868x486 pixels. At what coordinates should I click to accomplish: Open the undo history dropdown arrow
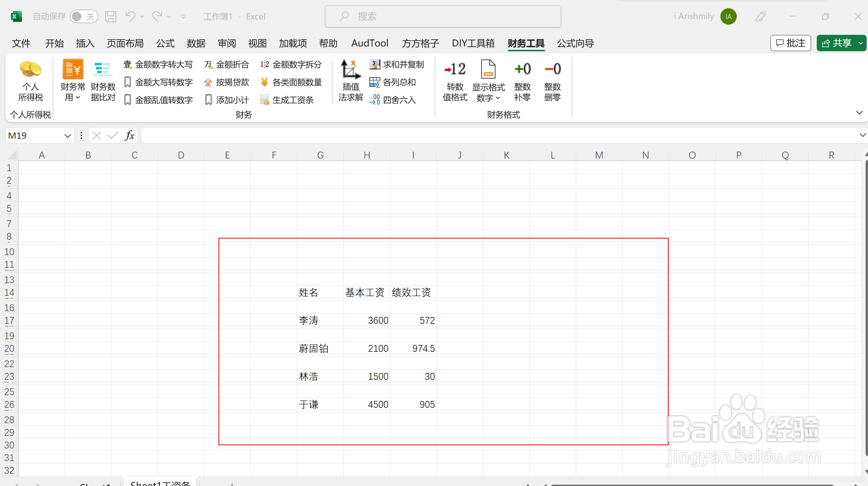(x=143, y=16)
